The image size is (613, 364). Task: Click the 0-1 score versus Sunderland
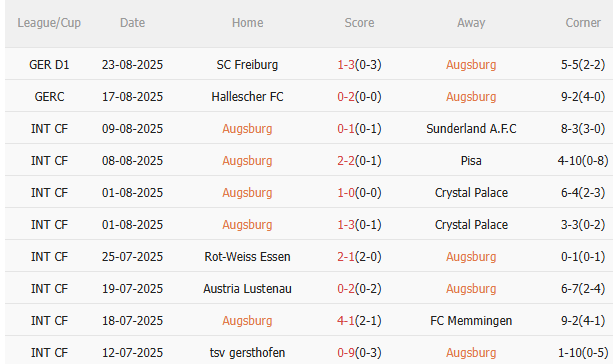coord(346,129)
